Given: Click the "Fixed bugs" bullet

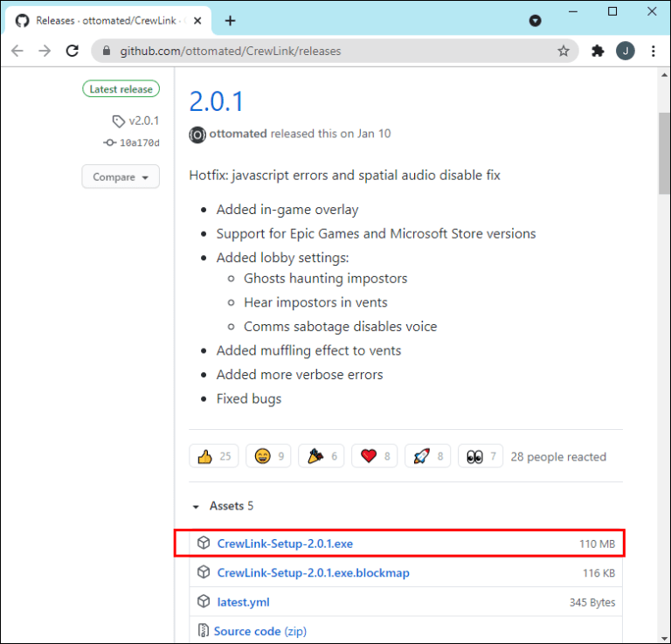Looking at the screenshot, I should 249,398.
